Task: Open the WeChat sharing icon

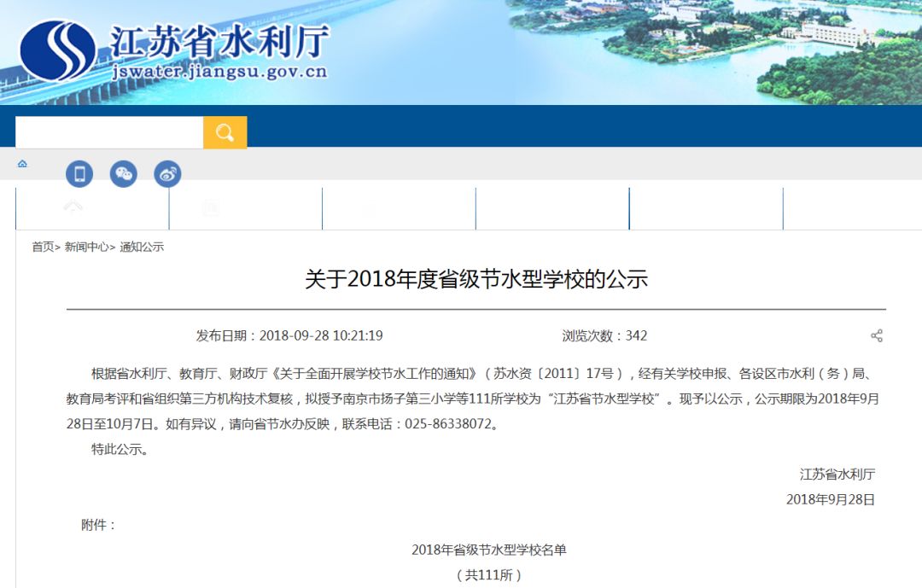Action: pos(124,173)
